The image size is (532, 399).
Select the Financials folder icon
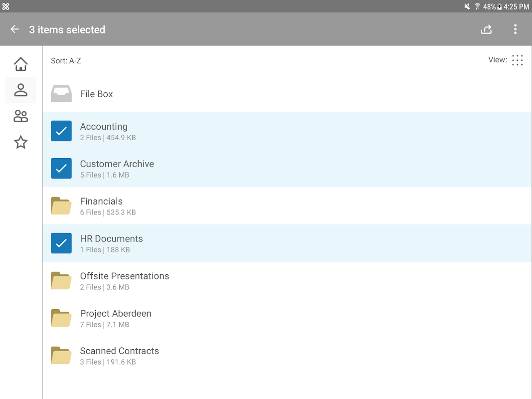pyautogui.click(x=61, y=206)
